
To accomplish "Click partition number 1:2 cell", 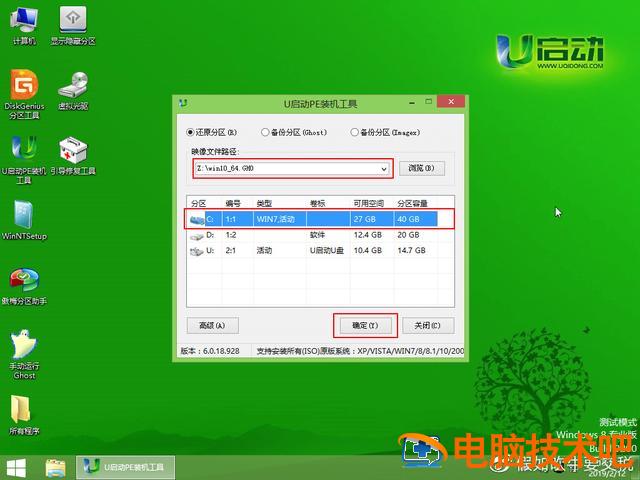I will tap(231, 235).
